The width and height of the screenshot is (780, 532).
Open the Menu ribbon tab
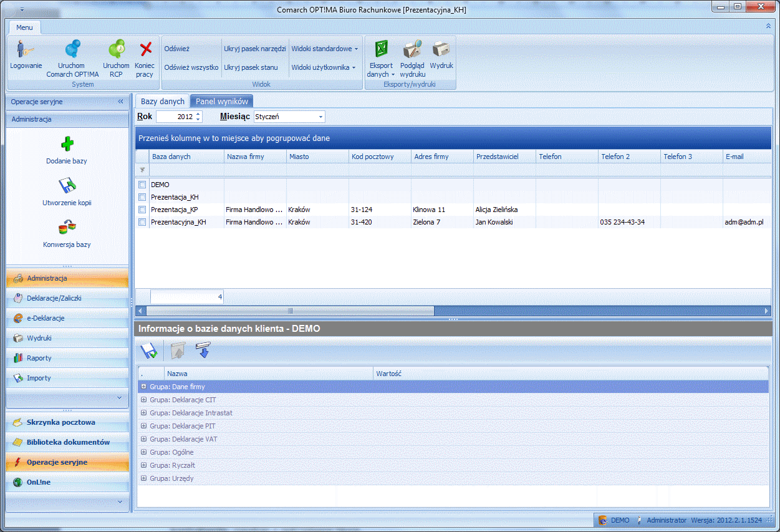tap(25, 27)
